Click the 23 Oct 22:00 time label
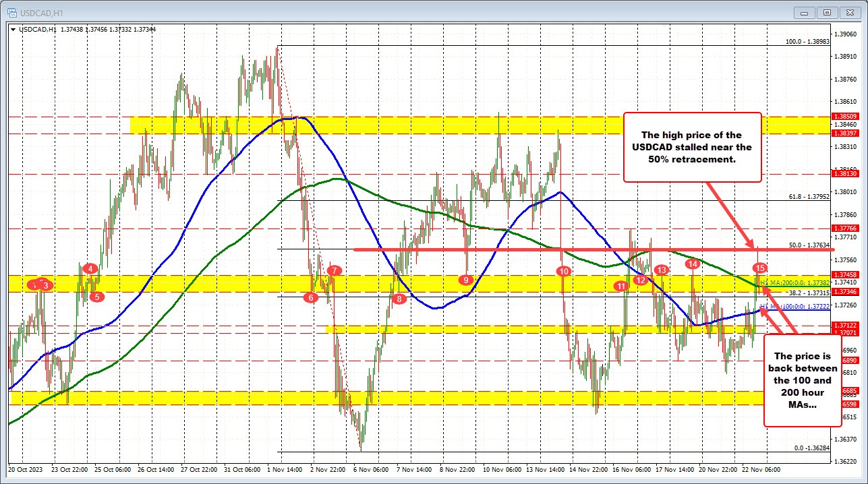868x484 pixels. [x=71, y=468]
